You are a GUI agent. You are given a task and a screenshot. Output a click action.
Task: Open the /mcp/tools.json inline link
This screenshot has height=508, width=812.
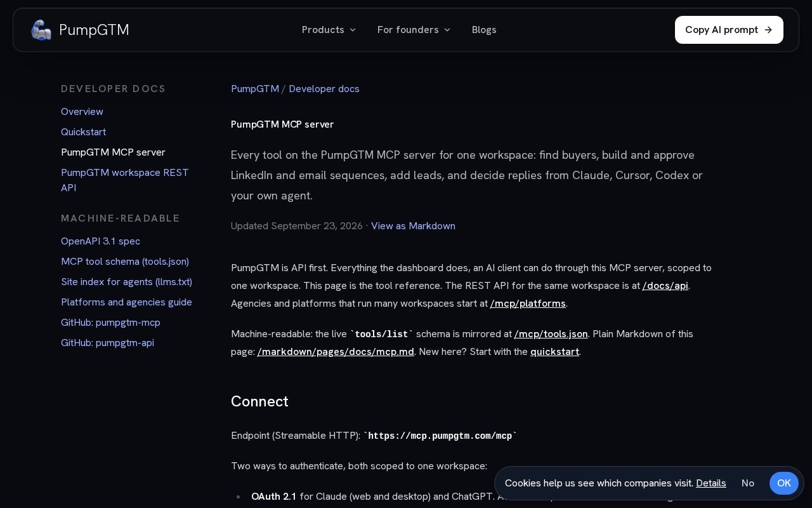click(x=551, y=334)
